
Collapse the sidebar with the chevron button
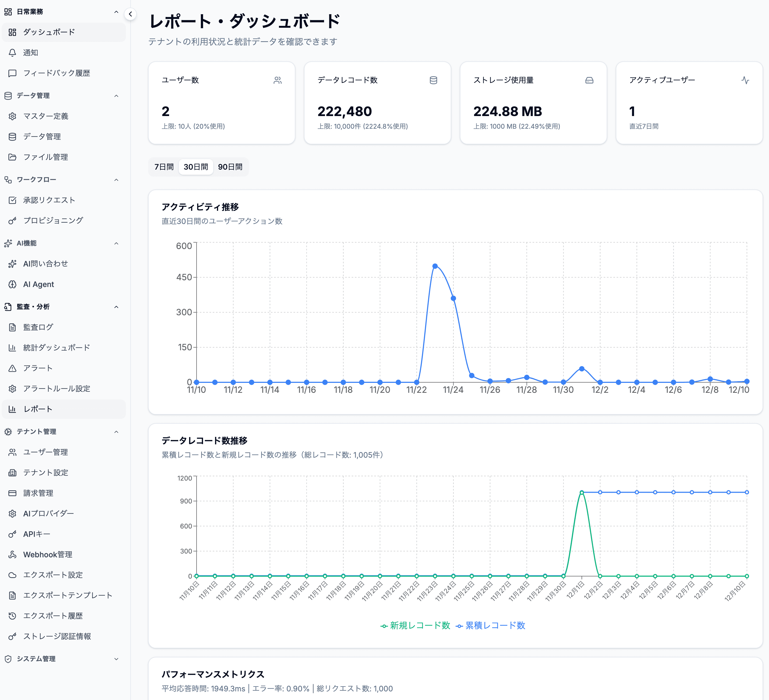click(130, 14)
